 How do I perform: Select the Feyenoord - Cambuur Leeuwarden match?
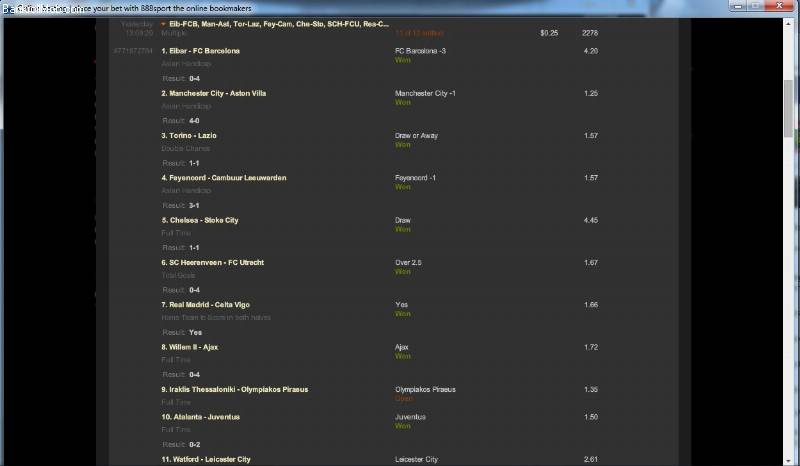point(224,178)
